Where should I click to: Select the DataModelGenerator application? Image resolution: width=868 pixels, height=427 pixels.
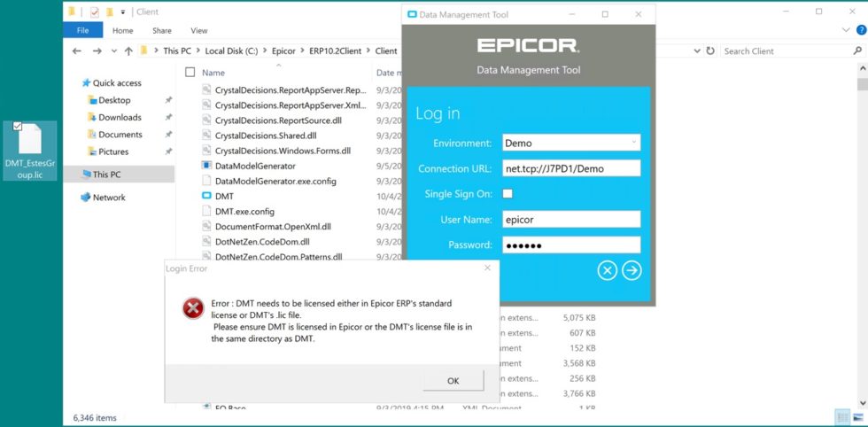pos(255,166)
